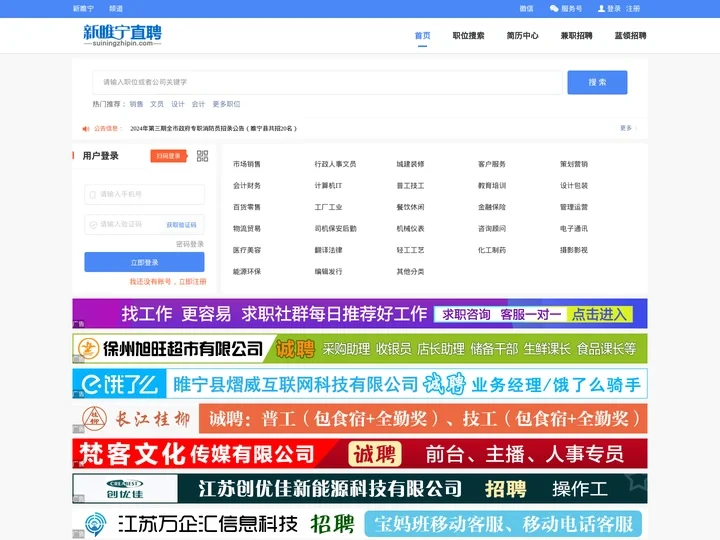Image resolution: width=720 pixels, height=540 pixels.
Task: Open the 频道 top bar menu
Action: click(116, 8)
